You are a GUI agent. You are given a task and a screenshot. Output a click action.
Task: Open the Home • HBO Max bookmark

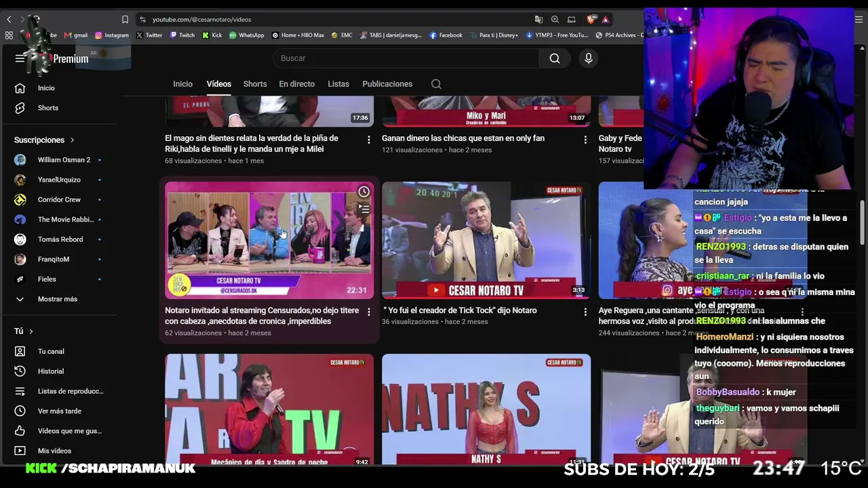click(298, 35)
